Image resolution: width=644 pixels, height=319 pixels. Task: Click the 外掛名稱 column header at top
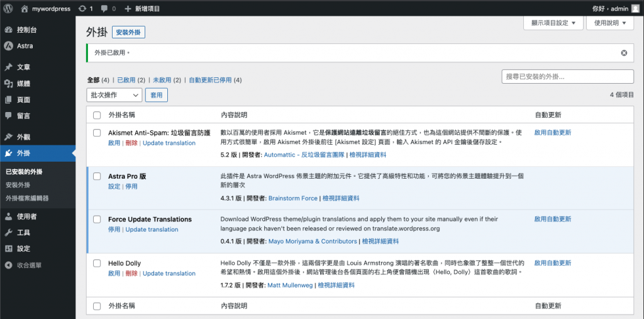122,115
